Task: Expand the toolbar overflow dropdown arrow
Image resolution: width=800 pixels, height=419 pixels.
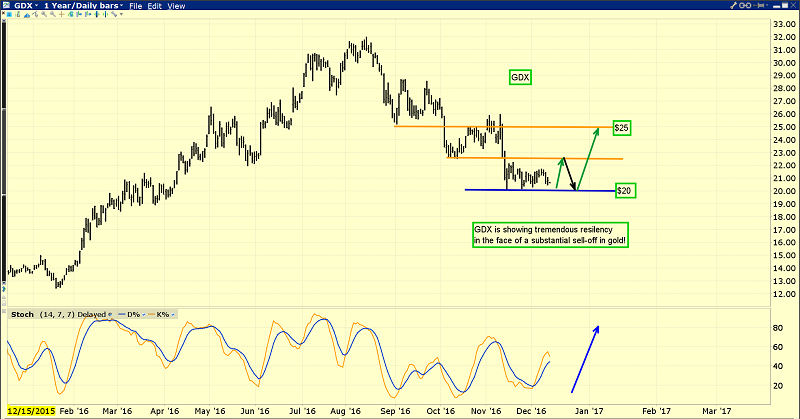Action: click(121, 14)
